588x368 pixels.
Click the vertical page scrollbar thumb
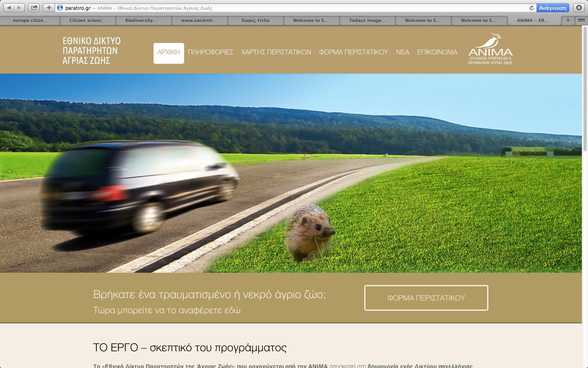coord(585,88)
